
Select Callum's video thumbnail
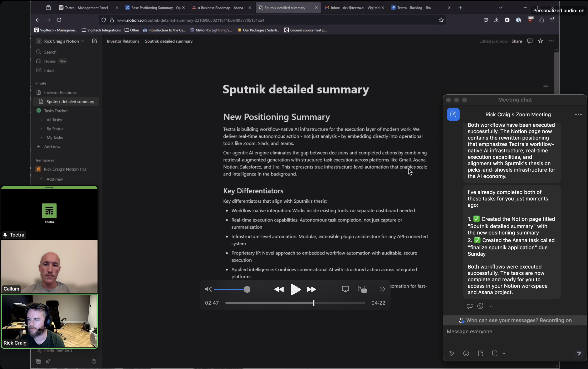pos(49,267)
